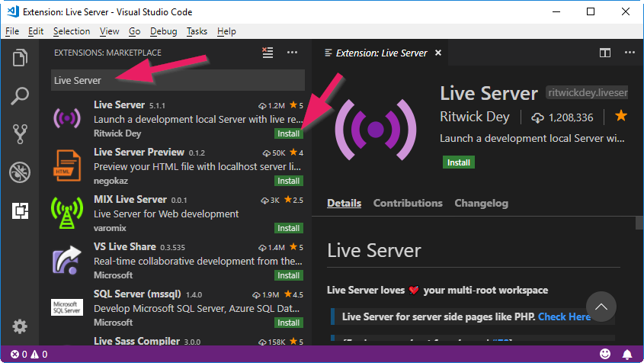The height and width of the screenshot is (363, 644).
Task: Select the VS Live Share list title
Action: (125, 246)
